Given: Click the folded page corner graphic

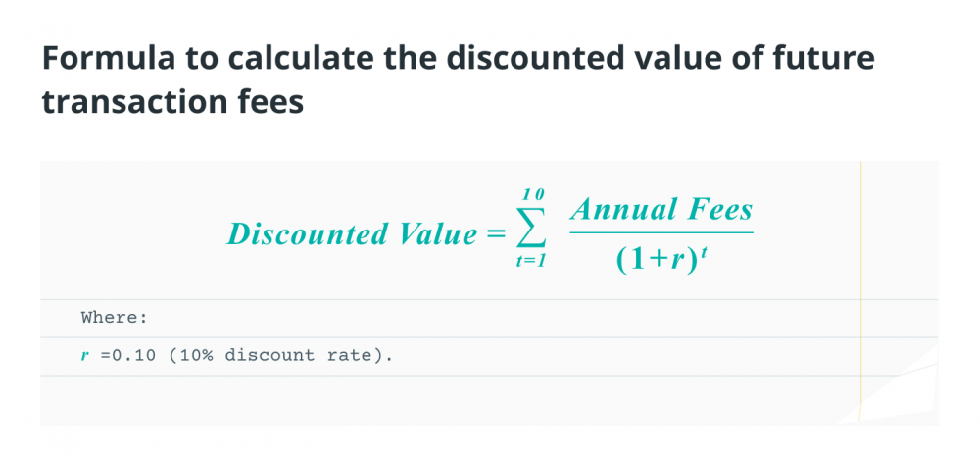Looking at the screenshot, I should (890, 391).
